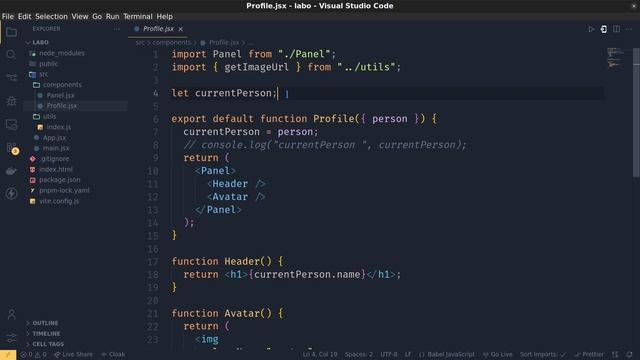The width and height of the screenshot is (640, 360).
Task: Open Explorer Views and More Actions ellipsis
Action: click(x=116, y=29)
